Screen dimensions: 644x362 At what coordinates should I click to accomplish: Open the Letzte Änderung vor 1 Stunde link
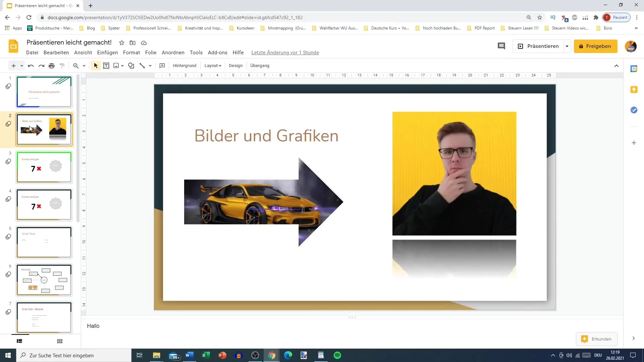(x=285, y=53)
